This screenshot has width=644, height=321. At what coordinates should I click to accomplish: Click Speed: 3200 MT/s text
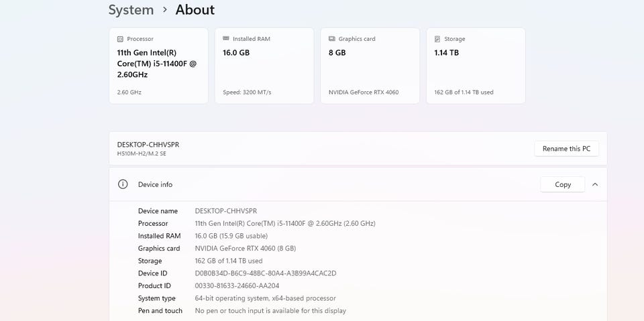coord(247,92)
